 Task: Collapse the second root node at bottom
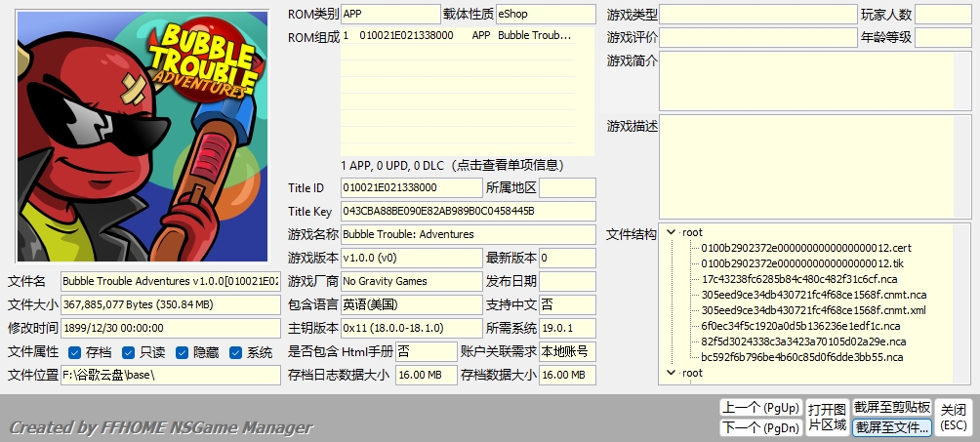672,373
